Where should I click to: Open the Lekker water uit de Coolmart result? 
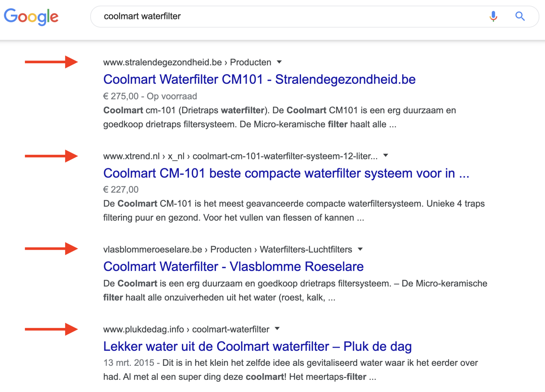257,346
